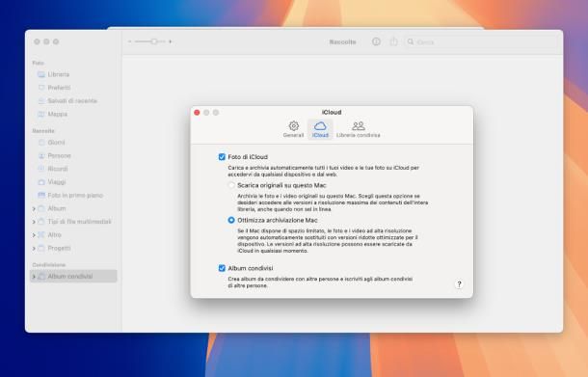Open the Generali settings tab
Image resolution: width=588 pixels, height=377 pixels.
[293, 129]
